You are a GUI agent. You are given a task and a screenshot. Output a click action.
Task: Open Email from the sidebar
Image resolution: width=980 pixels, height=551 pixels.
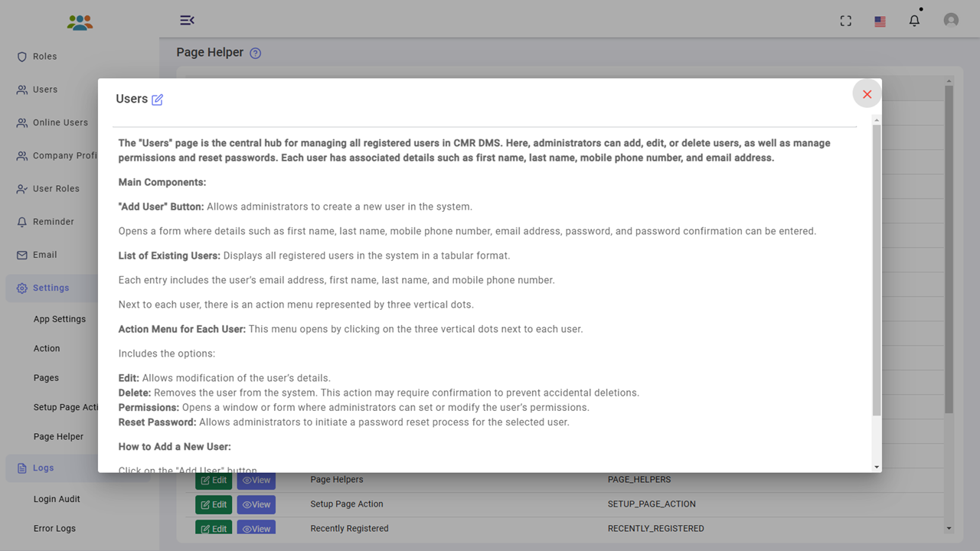[44, 255]
